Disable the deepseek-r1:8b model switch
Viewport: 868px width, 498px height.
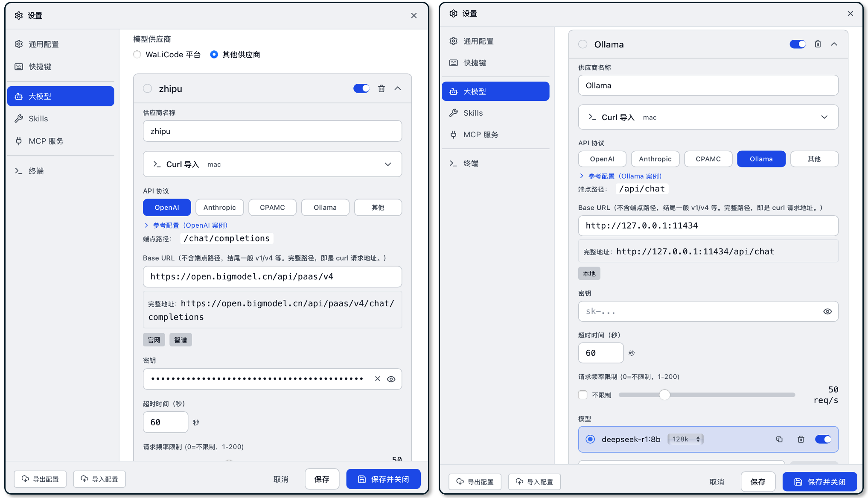point(823,439)
